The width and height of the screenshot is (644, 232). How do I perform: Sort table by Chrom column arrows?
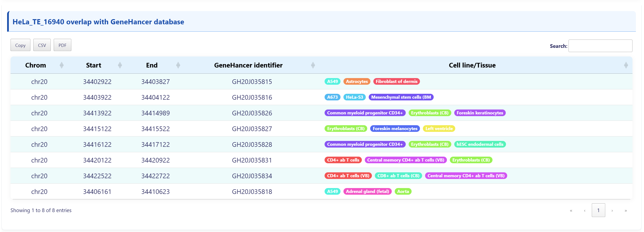coord(62,65)
